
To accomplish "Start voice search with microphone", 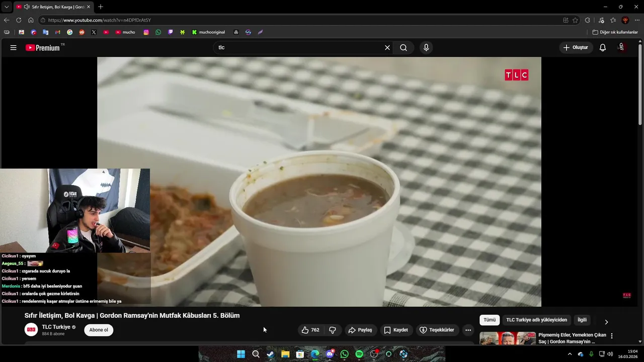I will 426,48.
